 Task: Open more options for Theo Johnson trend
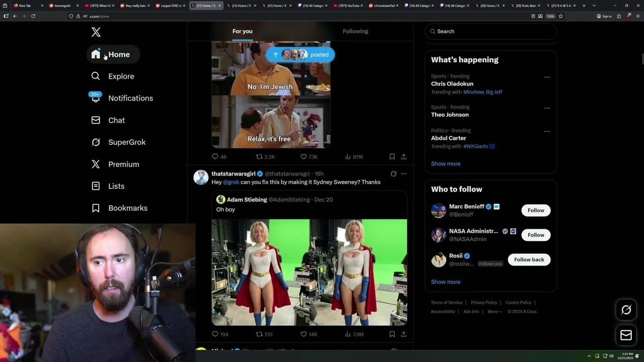(547, 108)
